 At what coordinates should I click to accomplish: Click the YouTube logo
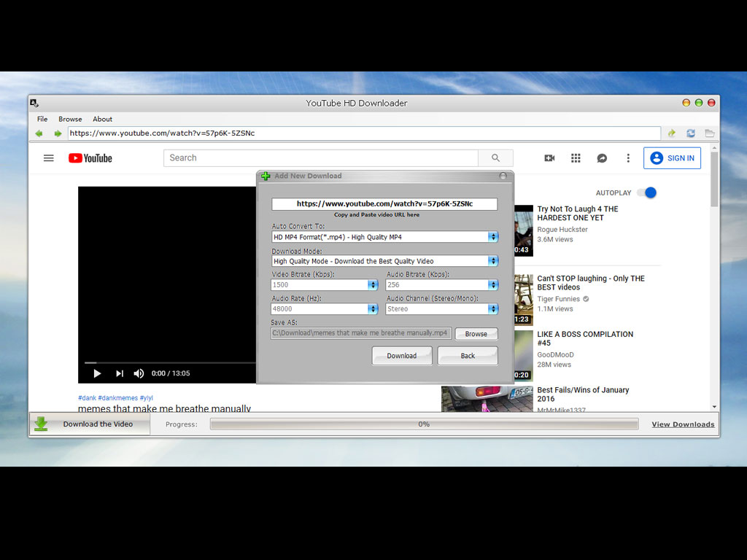click(x=90, y=158)
